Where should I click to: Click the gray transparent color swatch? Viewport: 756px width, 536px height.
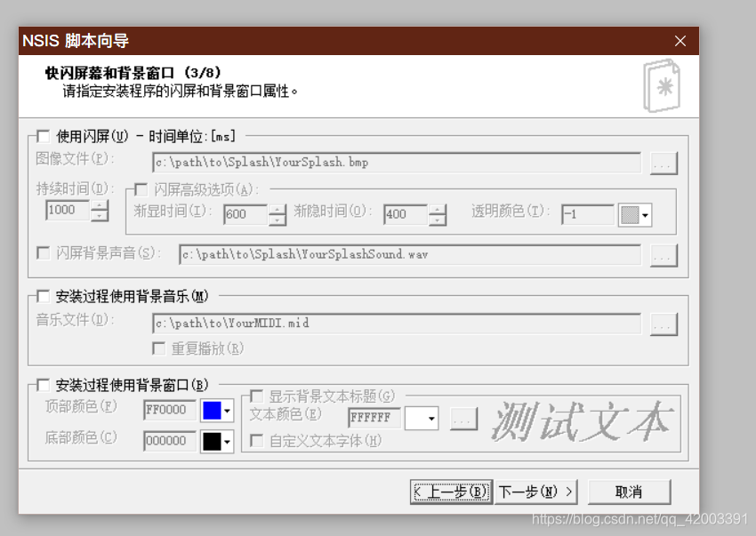coord(630,215)
